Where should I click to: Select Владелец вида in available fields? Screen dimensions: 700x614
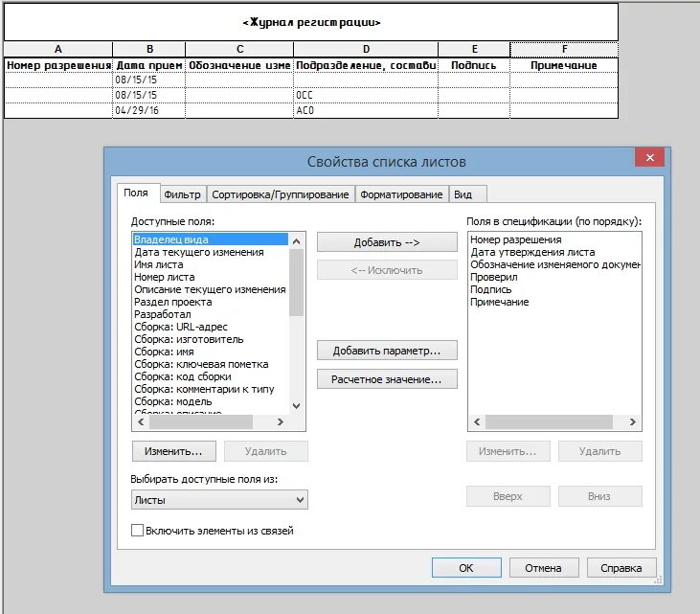[211, 239]
